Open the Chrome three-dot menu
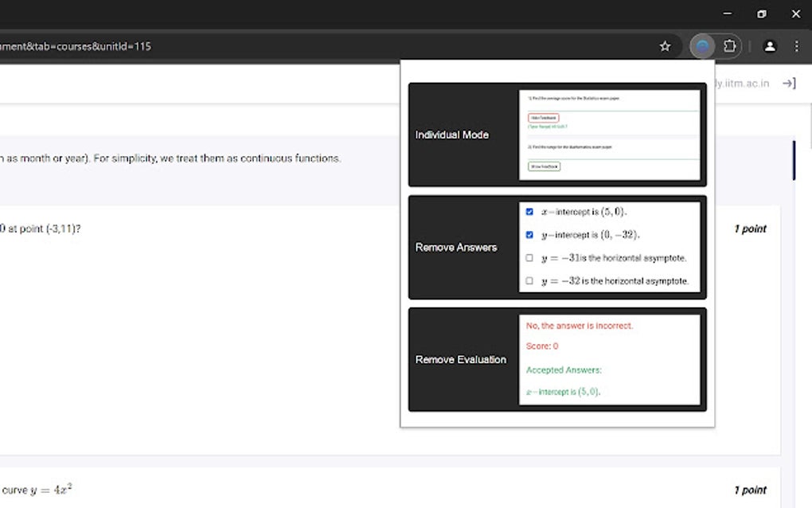This screenshot has width=812, height=508. [796, 46]
